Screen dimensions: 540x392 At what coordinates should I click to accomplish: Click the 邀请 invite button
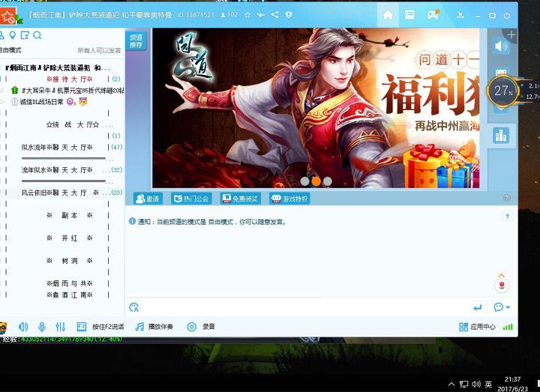(148, 199)
